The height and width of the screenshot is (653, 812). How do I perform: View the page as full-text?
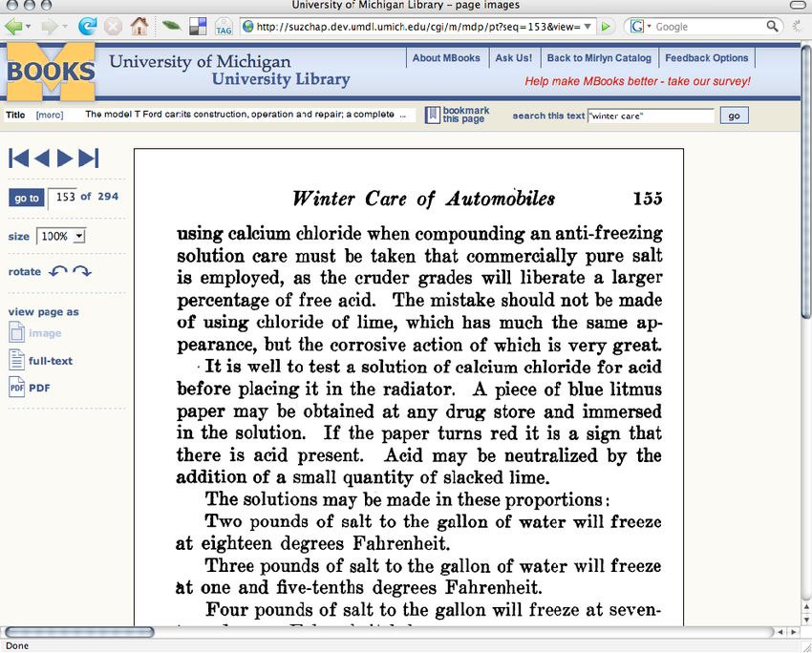click(51, 361)
